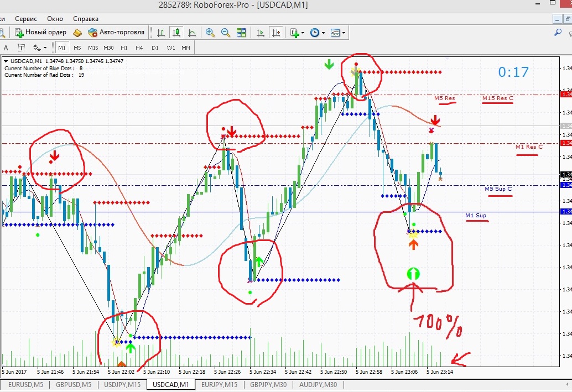Viewport: 572px width, 392px height.
Task: Click the green down arrow near chart top
Action: 329,65
